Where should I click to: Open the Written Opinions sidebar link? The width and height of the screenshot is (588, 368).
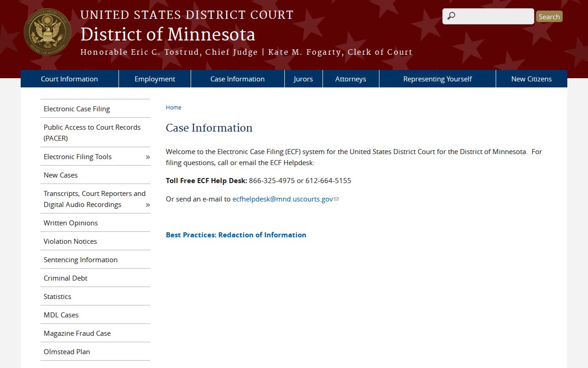[95, 223]
